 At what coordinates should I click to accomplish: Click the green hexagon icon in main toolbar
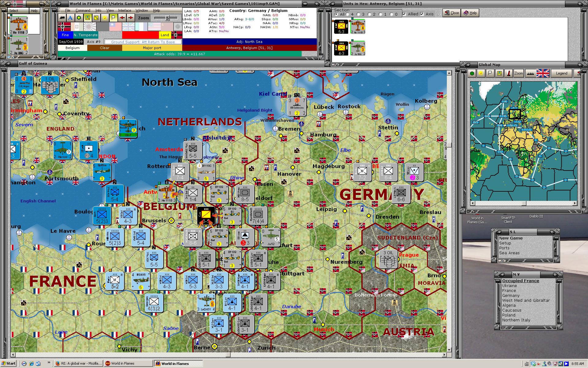(x=79, y=18)
